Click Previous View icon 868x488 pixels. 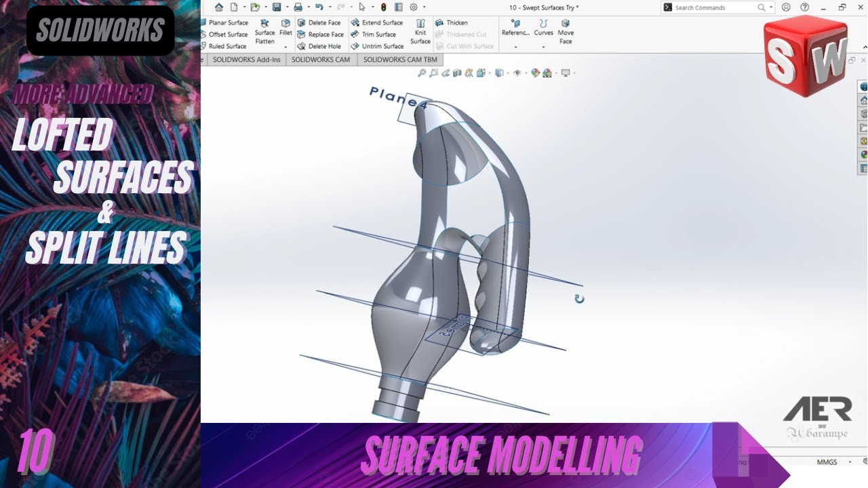[446, 73]
